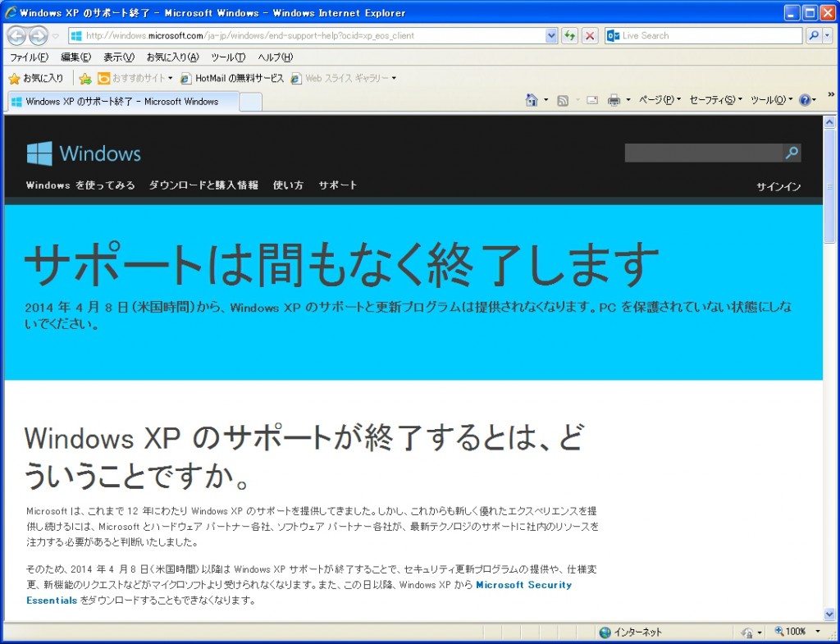Expand the address bar history dropdown
This screenshot has width=840, height=644.
[551, 36]
